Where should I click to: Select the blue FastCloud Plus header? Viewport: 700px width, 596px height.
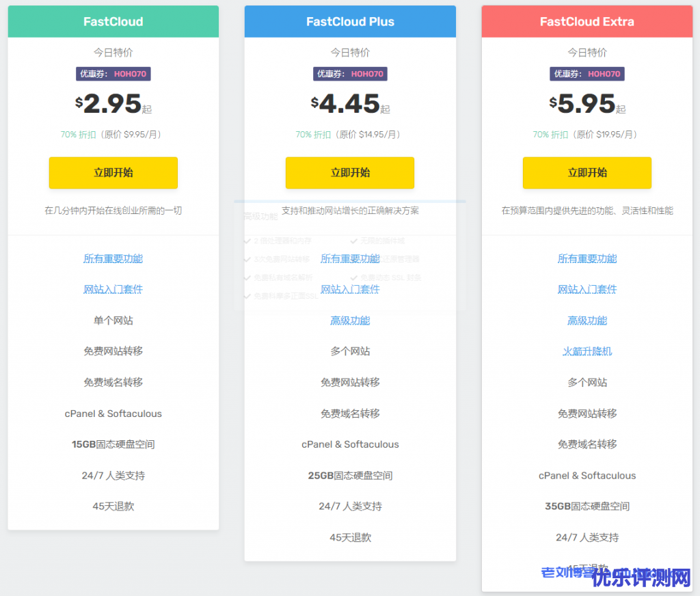click(350, 22)
